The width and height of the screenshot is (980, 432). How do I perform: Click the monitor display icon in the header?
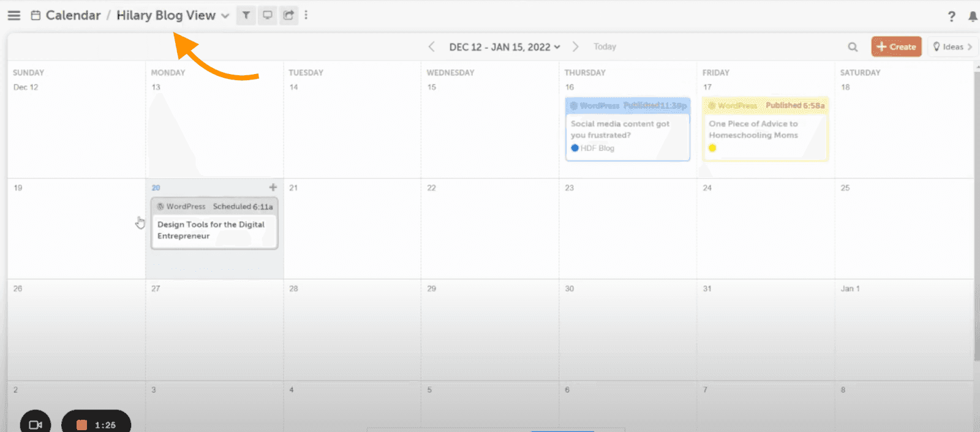(267, 15)
